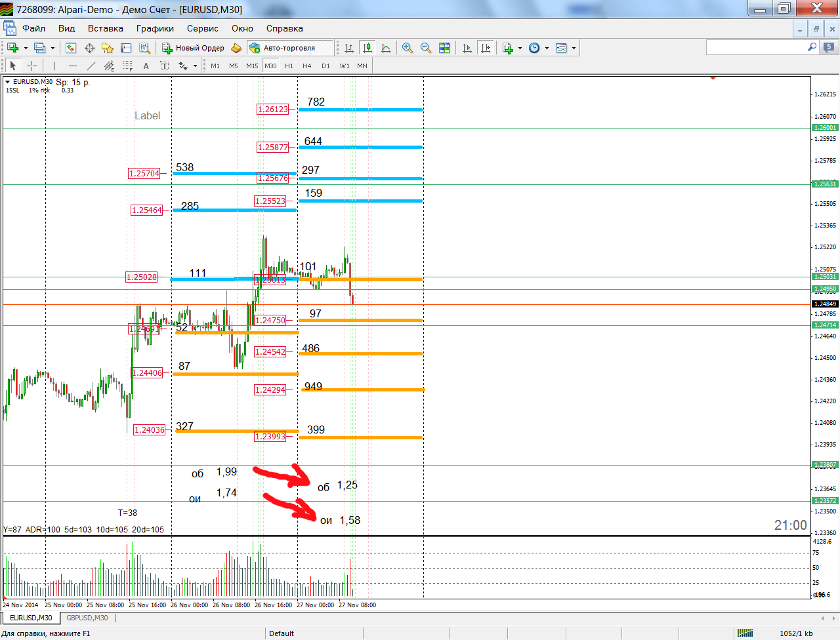Switch chart to line chart

click(x=386, y=48)
